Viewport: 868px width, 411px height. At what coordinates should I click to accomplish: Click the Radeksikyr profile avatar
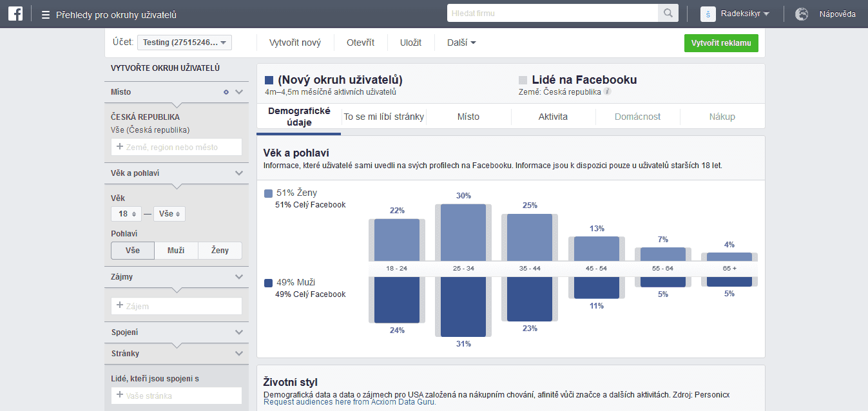click(x=708, y=14)
